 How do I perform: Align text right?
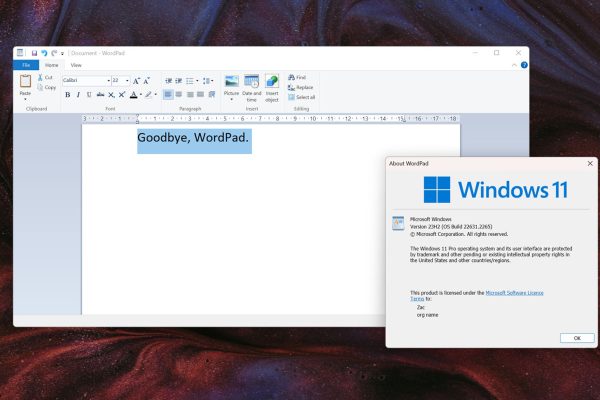click(x=190, y=95)
